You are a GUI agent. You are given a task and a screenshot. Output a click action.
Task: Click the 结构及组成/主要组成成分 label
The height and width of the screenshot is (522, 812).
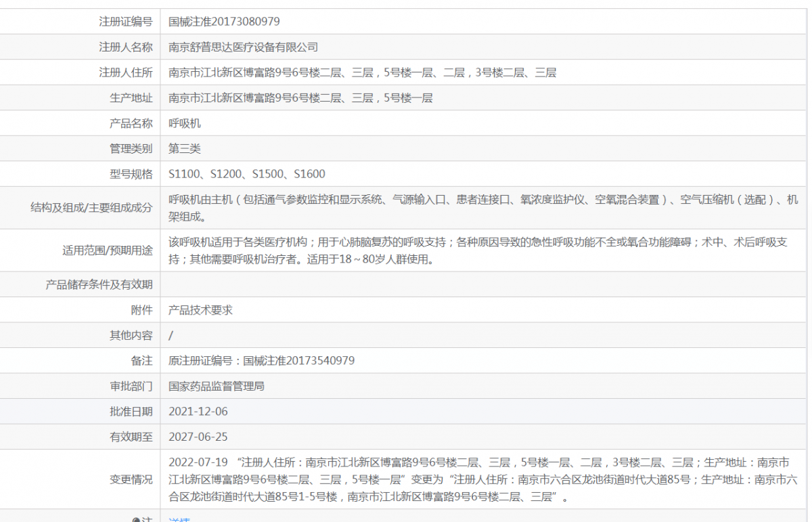92,208
